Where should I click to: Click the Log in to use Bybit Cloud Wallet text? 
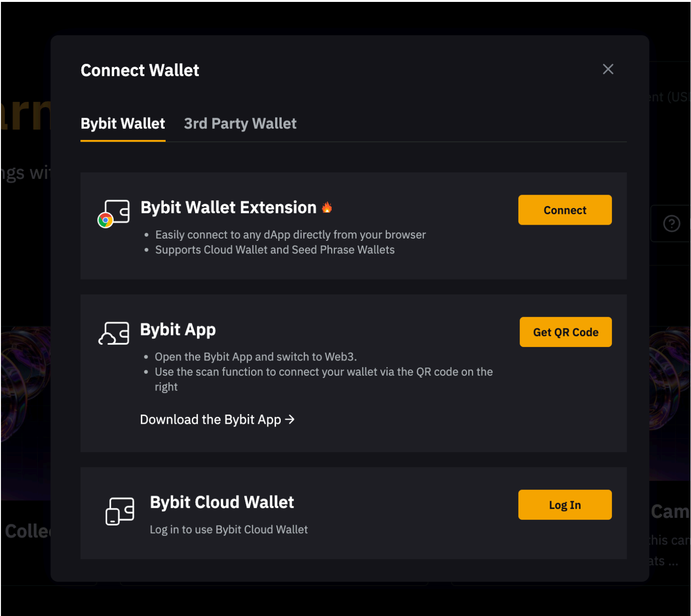pos(228,530)
